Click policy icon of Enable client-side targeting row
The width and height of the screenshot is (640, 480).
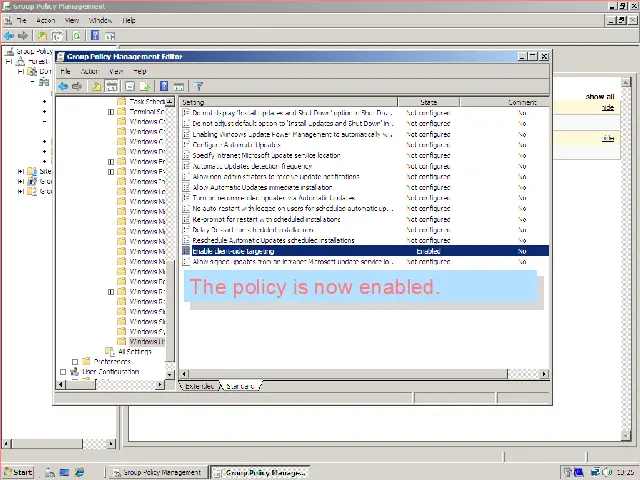(186, 251)
